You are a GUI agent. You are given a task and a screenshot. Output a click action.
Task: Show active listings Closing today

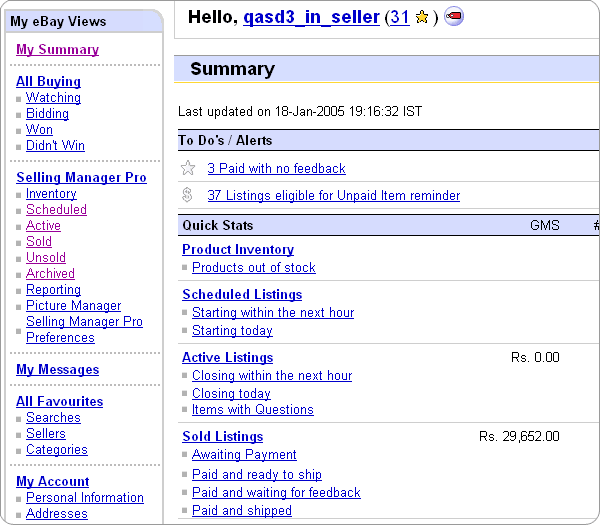click(x=231, y=394)
